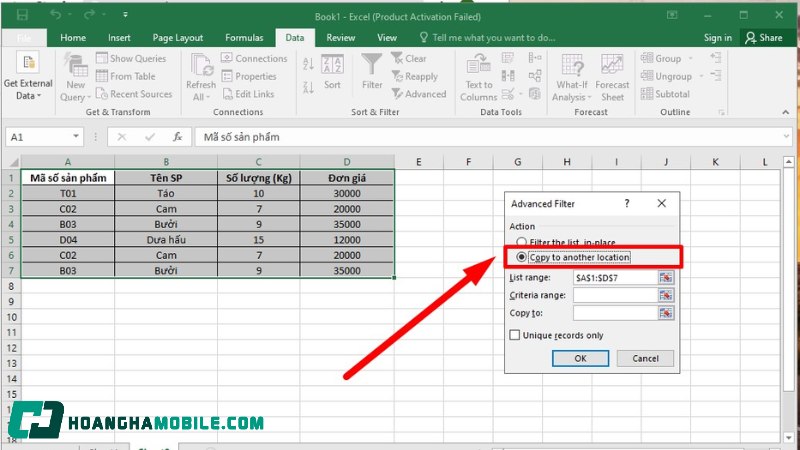
Task: Open the Sort dialog button
Action: (x=332, y=72)
